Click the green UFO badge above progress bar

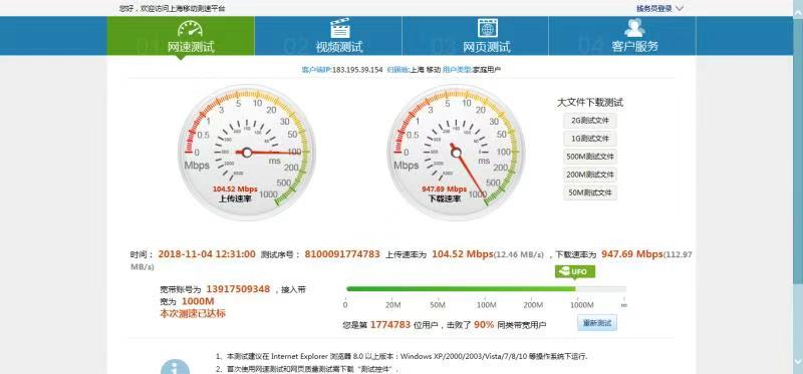tap(575, 272)
